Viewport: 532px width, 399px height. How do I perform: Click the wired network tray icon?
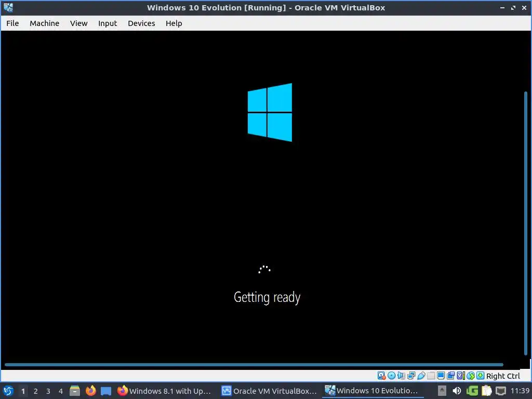point(501,391)
